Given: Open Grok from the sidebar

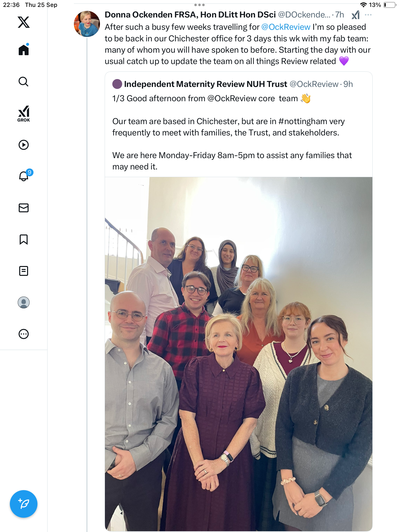Looking at the screenshot, I should pyautogui.click(x=24, y=114).
